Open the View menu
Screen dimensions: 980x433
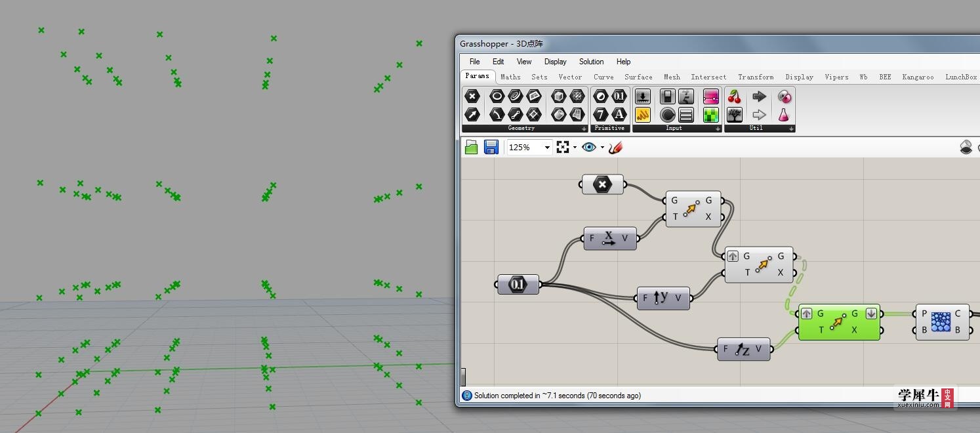click(524, 62)
